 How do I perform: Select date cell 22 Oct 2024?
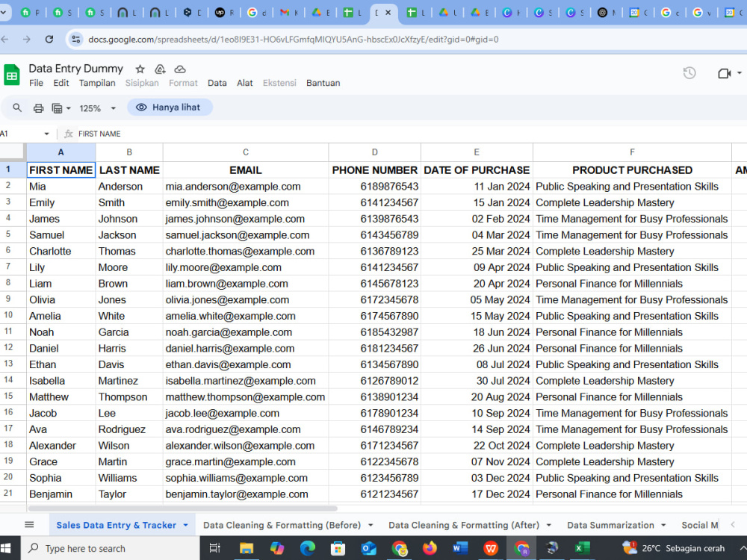477,445
